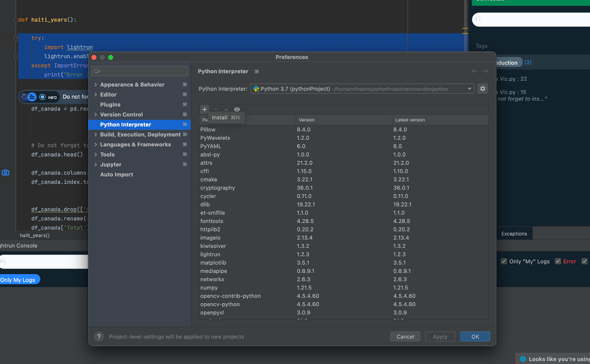
Task: Expand Languages & Frameworks section
Action: [x=96, y=144]
